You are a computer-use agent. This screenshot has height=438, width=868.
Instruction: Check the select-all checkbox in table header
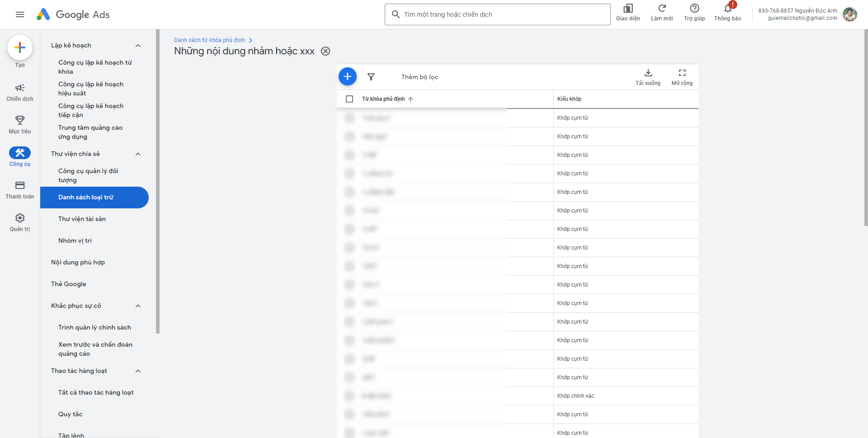tap(349, 99)
